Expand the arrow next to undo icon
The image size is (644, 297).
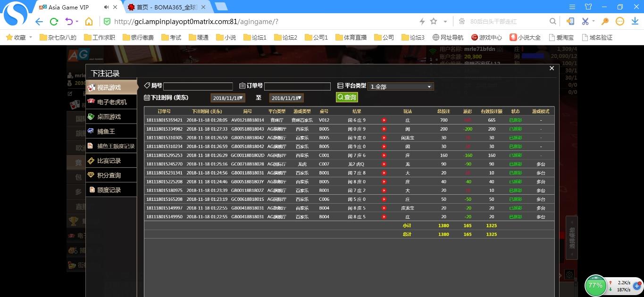pos(77,22)
